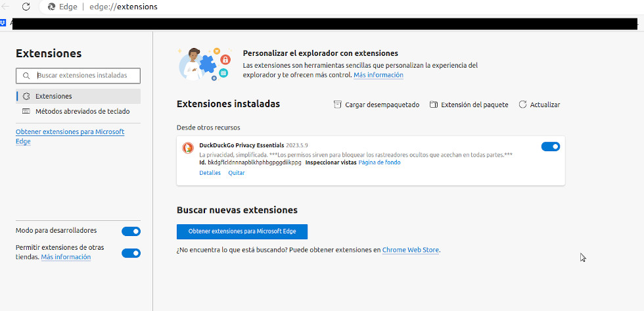644x311 pixels.
Task: Click the Extensión del paquete icon
Action: click(x=434, y=105)
